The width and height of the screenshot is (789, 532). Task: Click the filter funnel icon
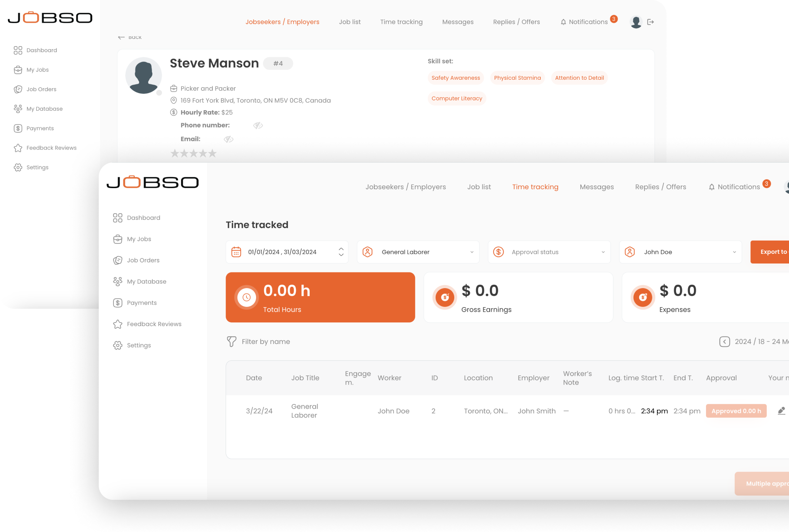[x=231, y=341]
